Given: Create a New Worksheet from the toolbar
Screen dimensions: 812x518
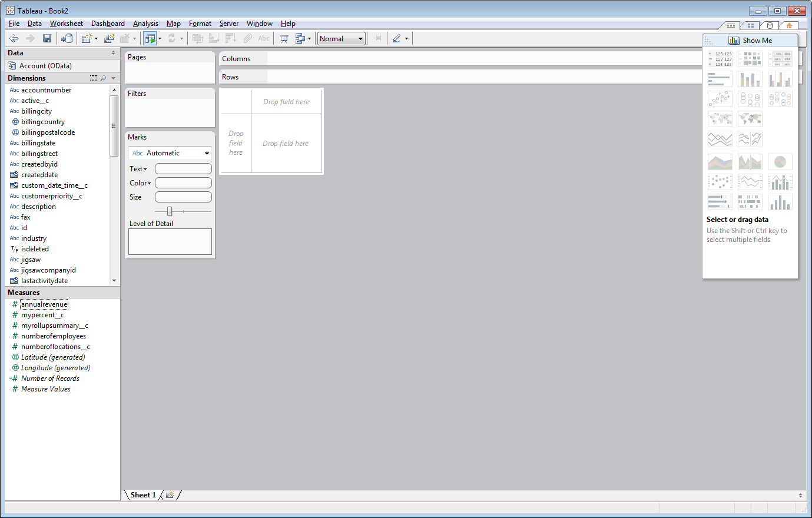Looking at the screenshot, I should tap(86, 38).
